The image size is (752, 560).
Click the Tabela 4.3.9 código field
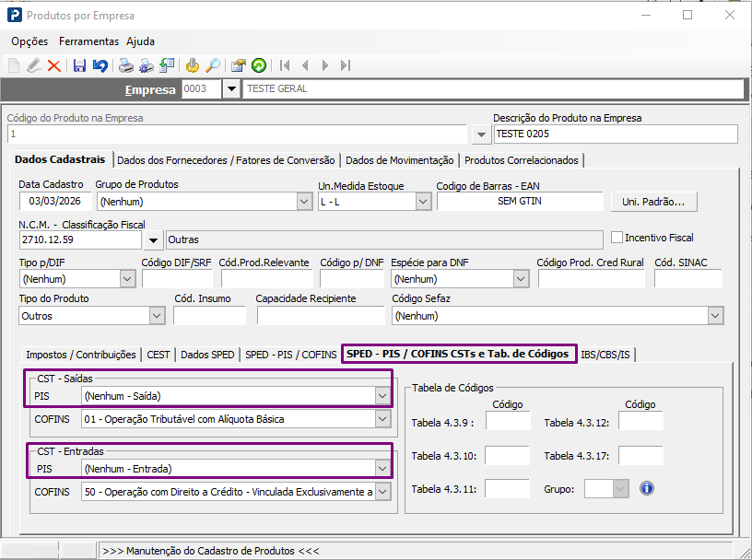tap(509, 421)
